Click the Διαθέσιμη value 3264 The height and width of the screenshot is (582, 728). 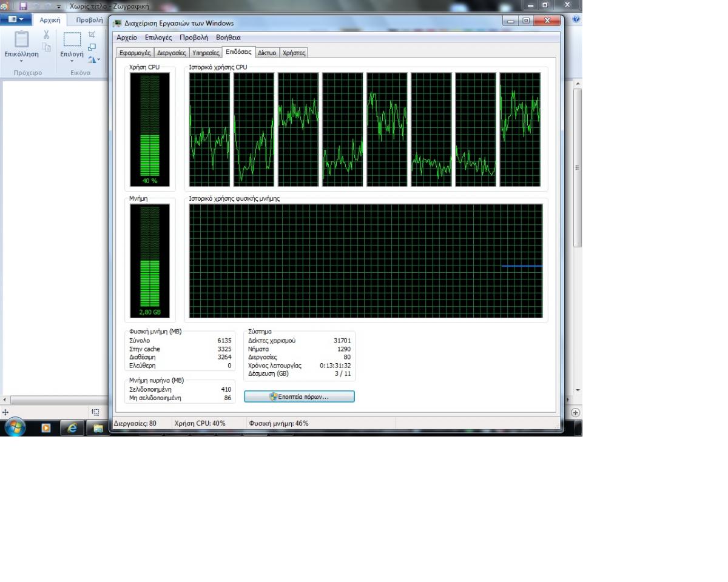[x=224, y=358]
